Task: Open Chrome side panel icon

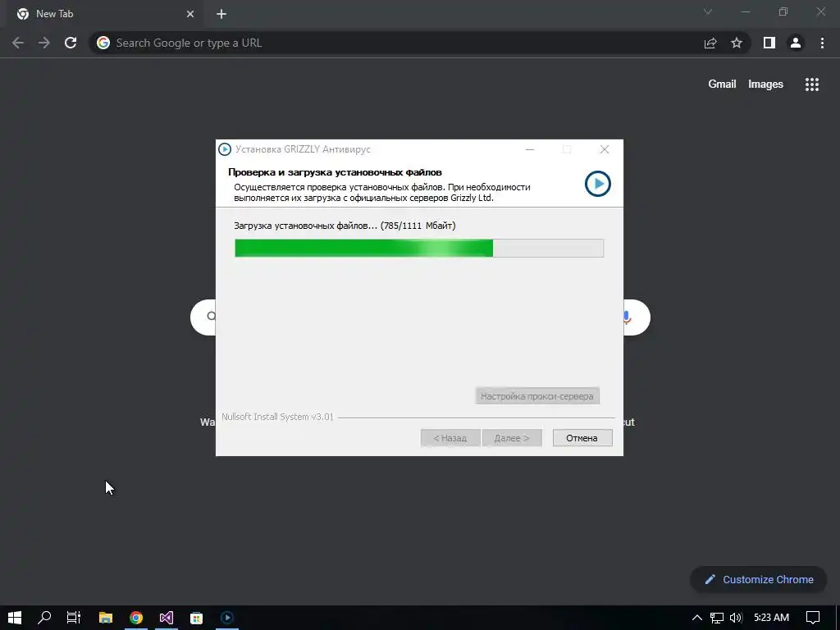Action: coord(769,43)
